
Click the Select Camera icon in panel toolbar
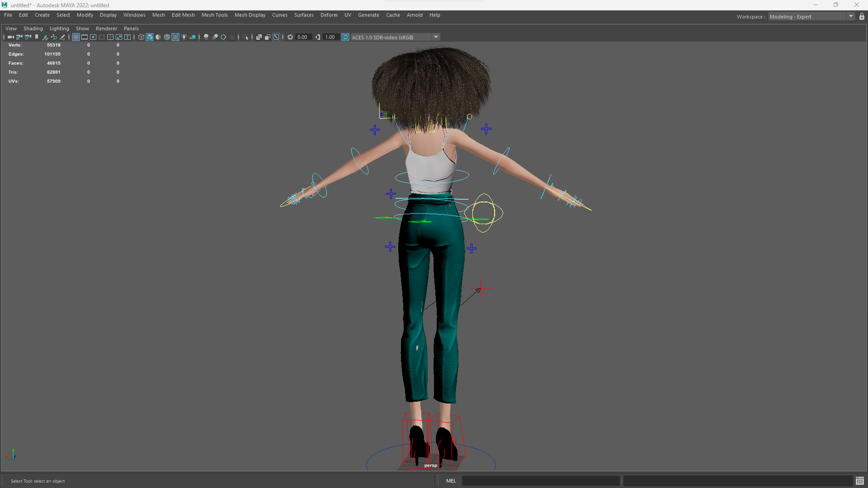[10, 37]
